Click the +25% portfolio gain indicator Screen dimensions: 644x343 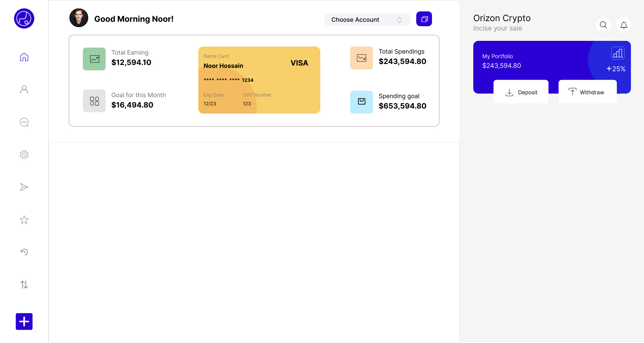[x=615, y=69]
